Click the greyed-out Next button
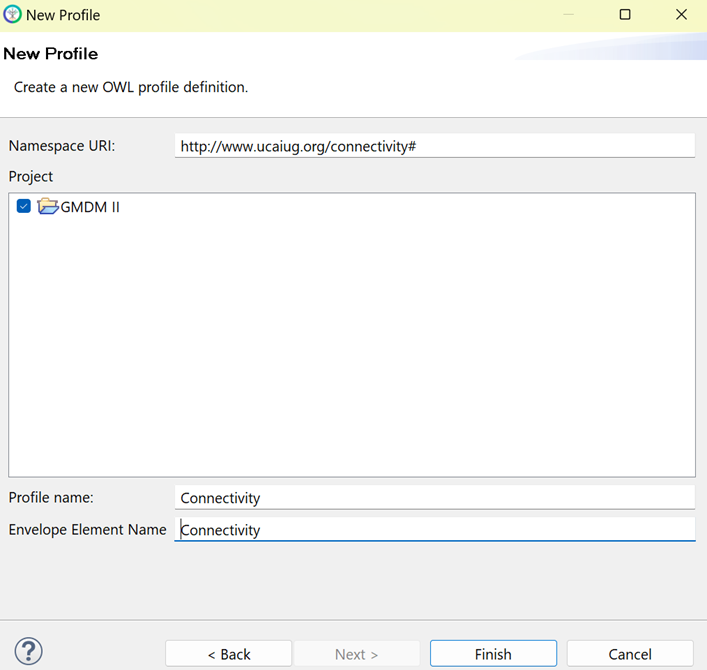This screenshot has width=707, height=670. point(356,654)
